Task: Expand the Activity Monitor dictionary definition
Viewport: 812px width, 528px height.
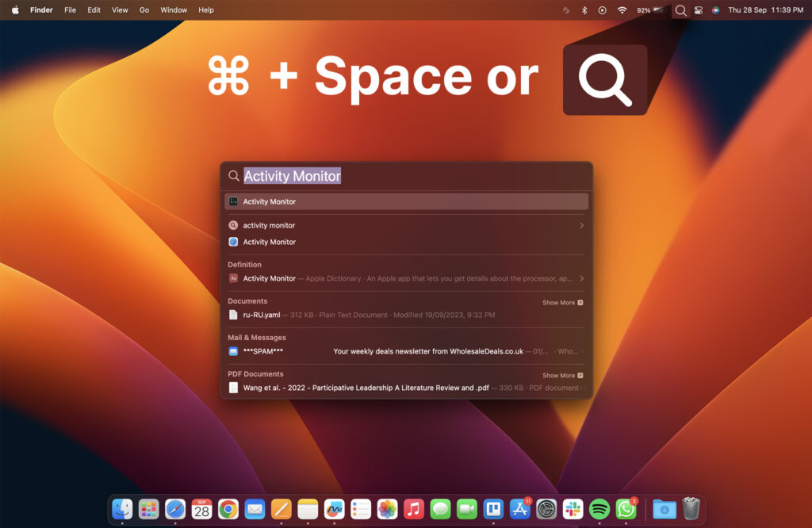Action: (581, 278)
